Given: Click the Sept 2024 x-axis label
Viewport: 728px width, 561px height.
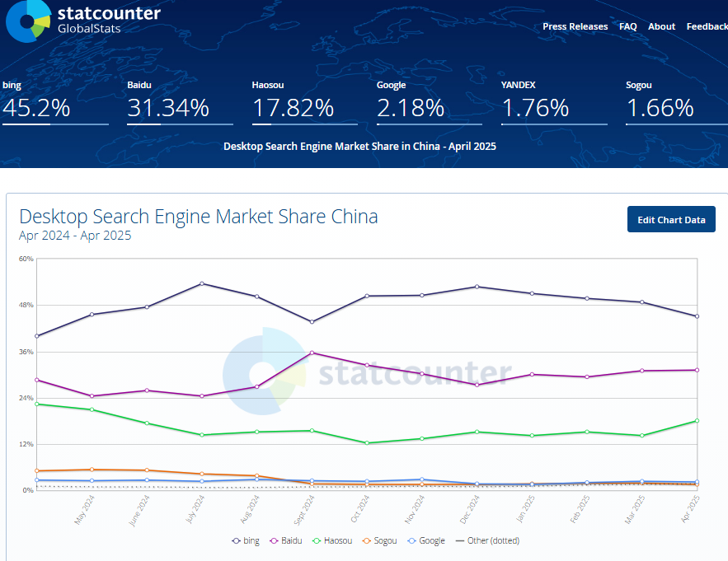Looking at the screenshot, I should pos(304,510).
